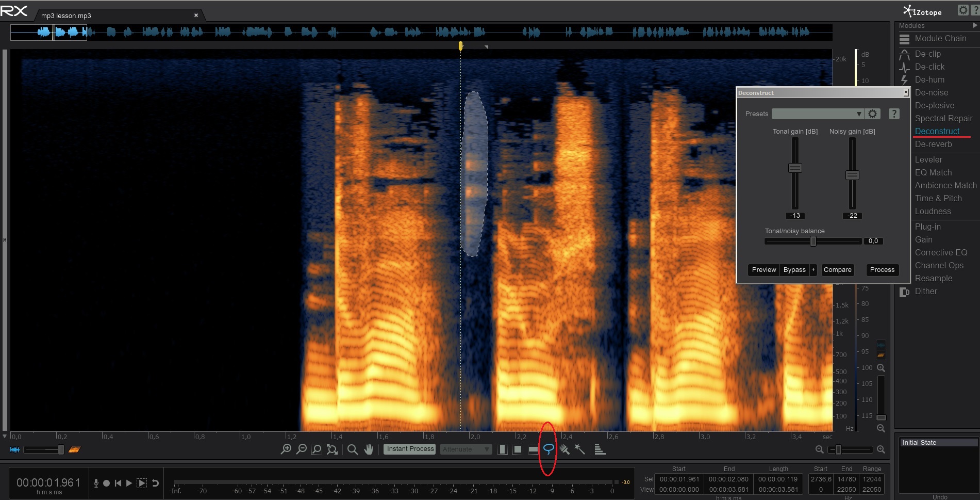The image size is (980, 500).
Task: Pick the Frequency selection tool
Action: point(533,449)
